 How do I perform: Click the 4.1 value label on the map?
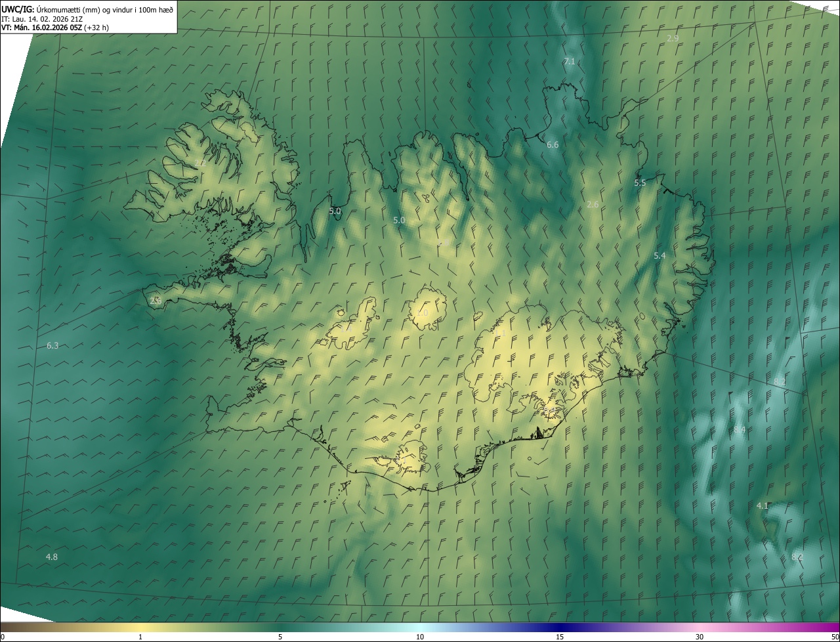click(762, 505)
